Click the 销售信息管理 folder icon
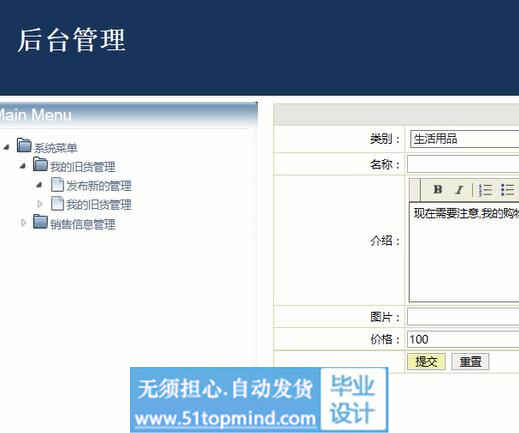The image size is (519, 433). [40, 222]
